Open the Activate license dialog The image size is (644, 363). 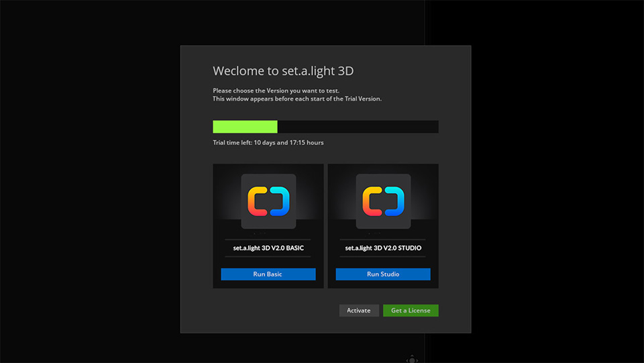click(x=359, y=311)
